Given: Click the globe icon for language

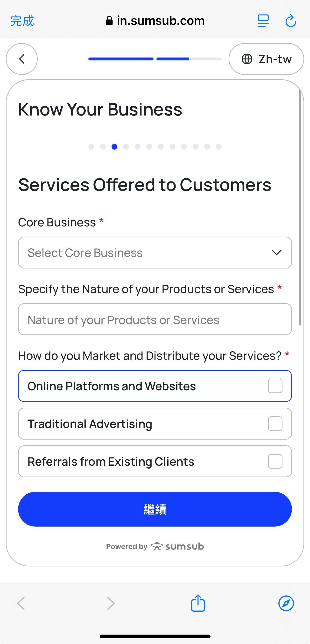Looking at the screenshot, I should click(247, 59).
